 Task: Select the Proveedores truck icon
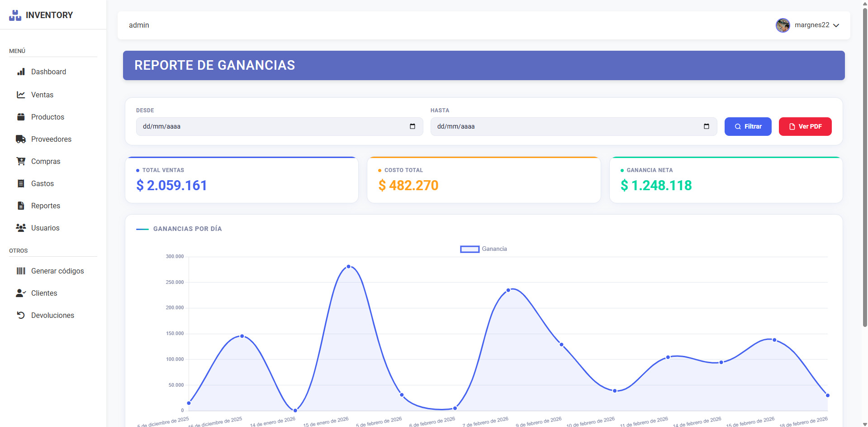pyautogui.click(x=21, y=139)
